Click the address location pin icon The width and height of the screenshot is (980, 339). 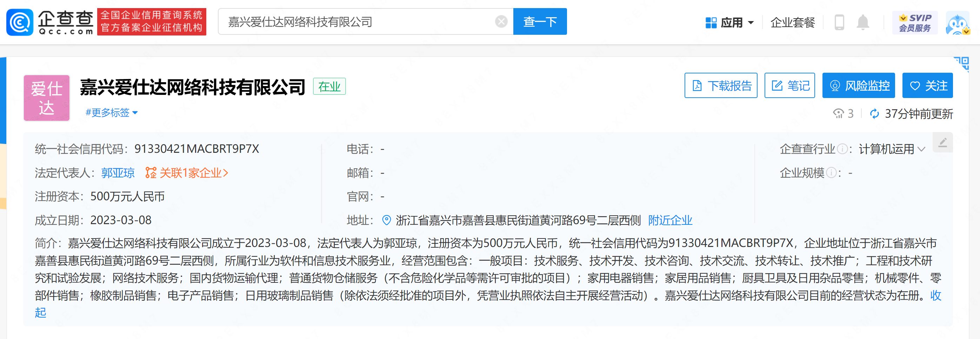point(387,220)
